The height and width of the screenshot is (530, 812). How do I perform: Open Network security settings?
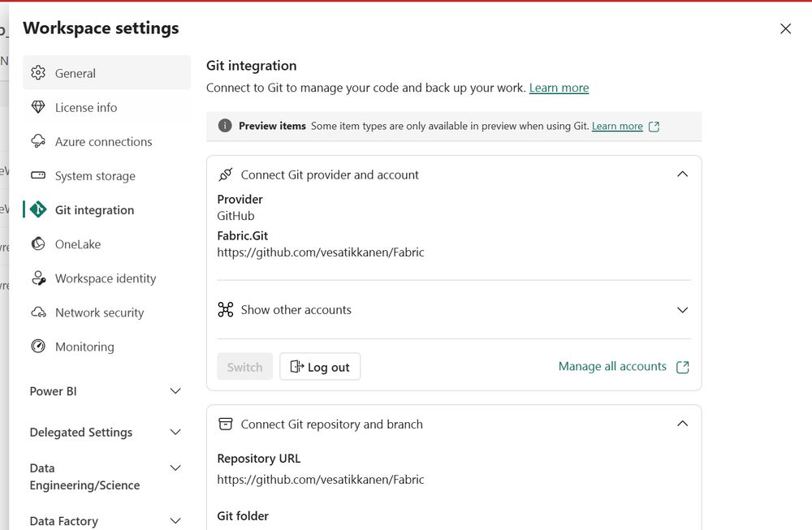tap(106, 312)
